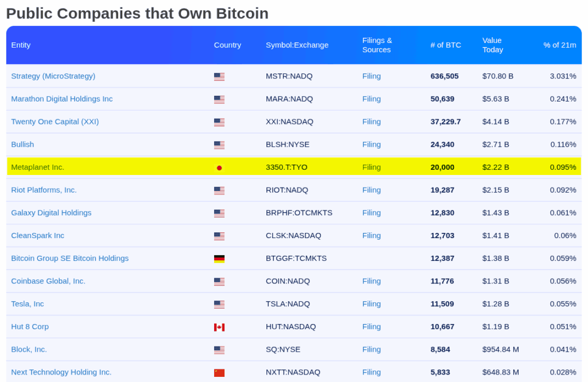Click the US flag in Coinbase row
The height and width of the screenshot is (382, 588).
pyautogui.click(x=219, y=282)
